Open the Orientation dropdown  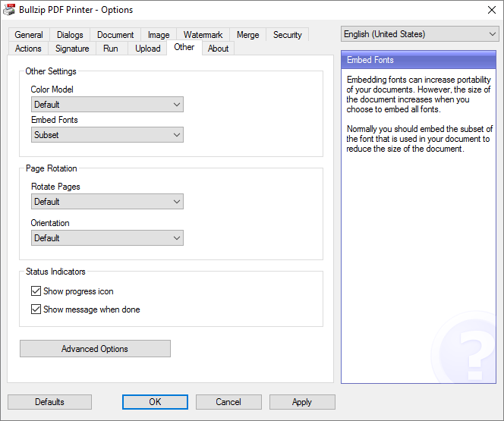coord(107,238)
